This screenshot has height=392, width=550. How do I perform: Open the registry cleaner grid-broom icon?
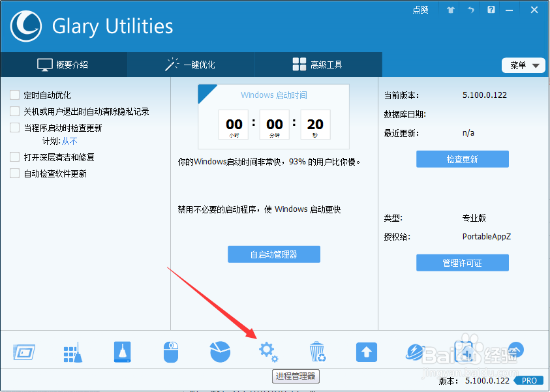[x=73, y=352]
